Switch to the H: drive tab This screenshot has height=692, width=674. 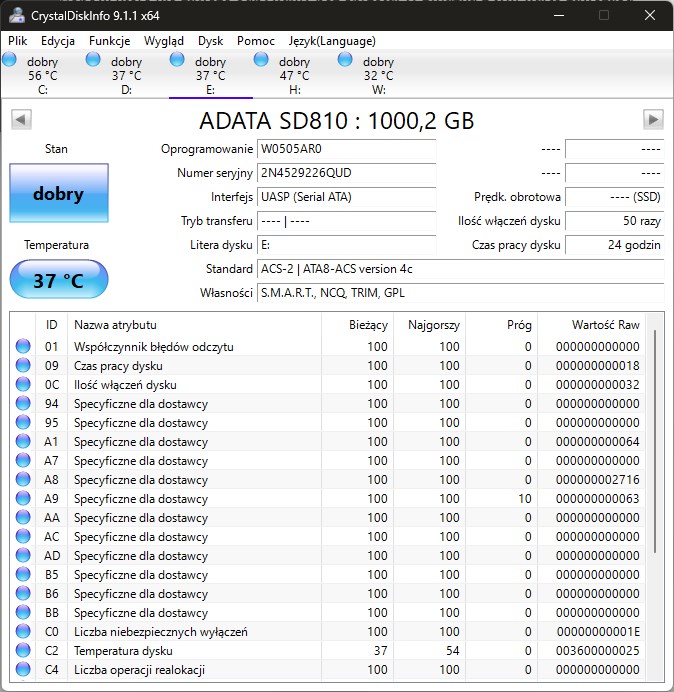294,74
